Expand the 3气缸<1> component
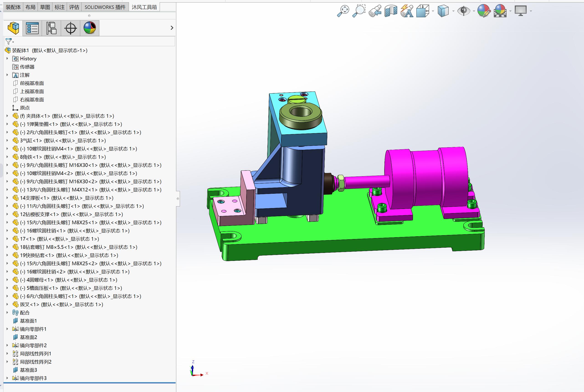 (x=7, y=140)
